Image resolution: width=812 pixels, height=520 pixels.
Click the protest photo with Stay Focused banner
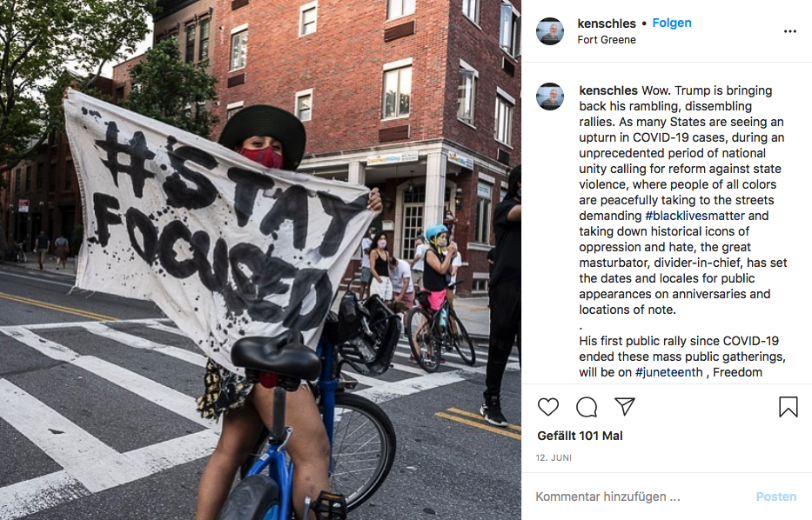[x=260, y=260]
